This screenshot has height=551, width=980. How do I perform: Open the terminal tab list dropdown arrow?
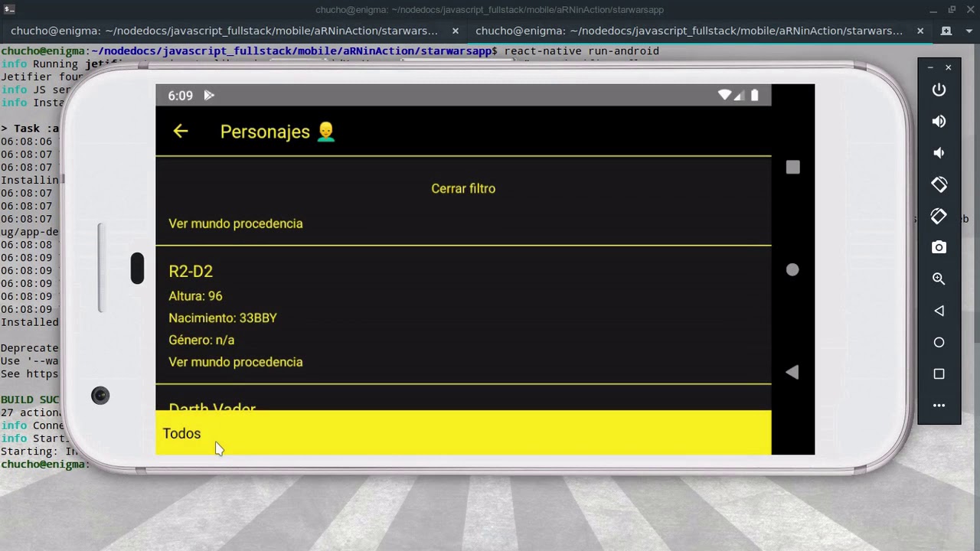tap(969, 31)
